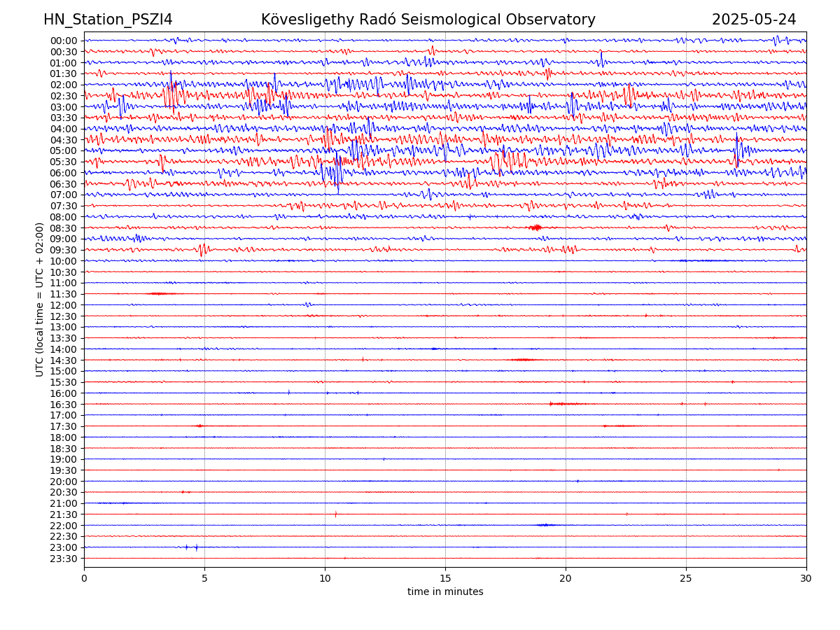The width and height of the screenshot is (840, 630).
Task: Click the x-axis tick labeled 25
Action: 686,578
